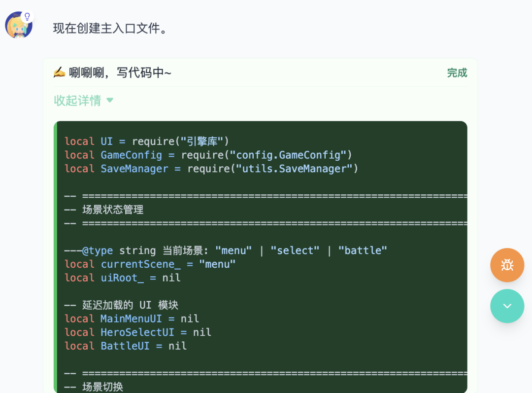Screen dimensions: 532x393
Task: Click the triangle arrow beside 收起详情
Action: 109,101
